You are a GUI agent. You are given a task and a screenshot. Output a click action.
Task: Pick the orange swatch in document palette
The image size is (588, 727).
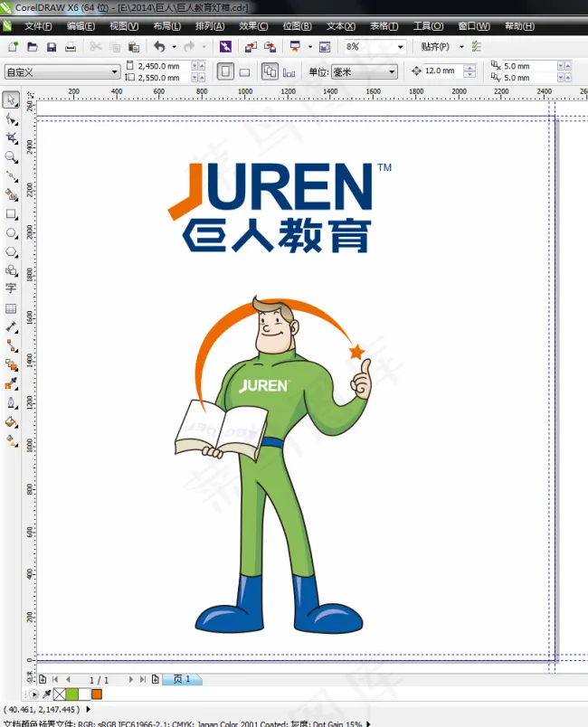tap(97, 694)
